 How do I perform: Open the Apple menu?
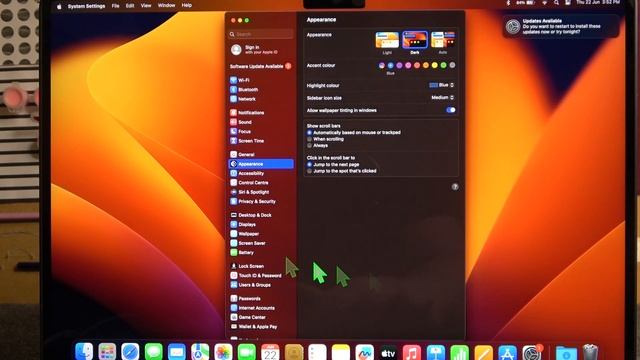pos(59,6)
